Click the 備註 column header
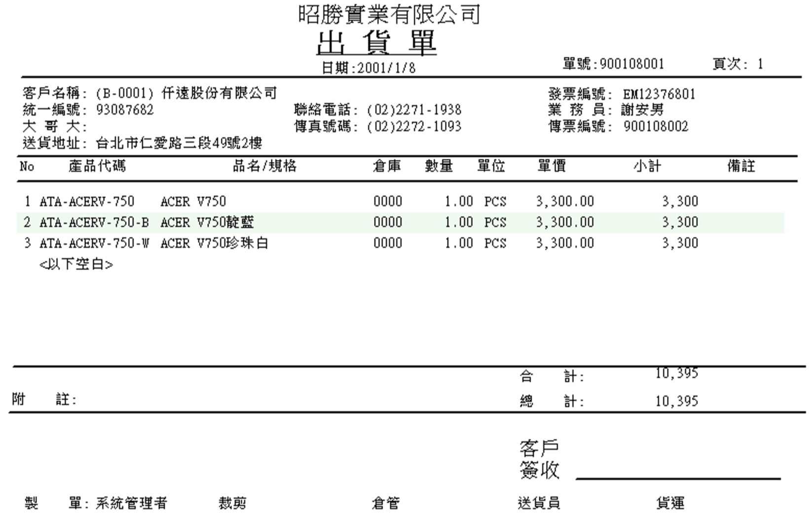 tap(741, 167)
